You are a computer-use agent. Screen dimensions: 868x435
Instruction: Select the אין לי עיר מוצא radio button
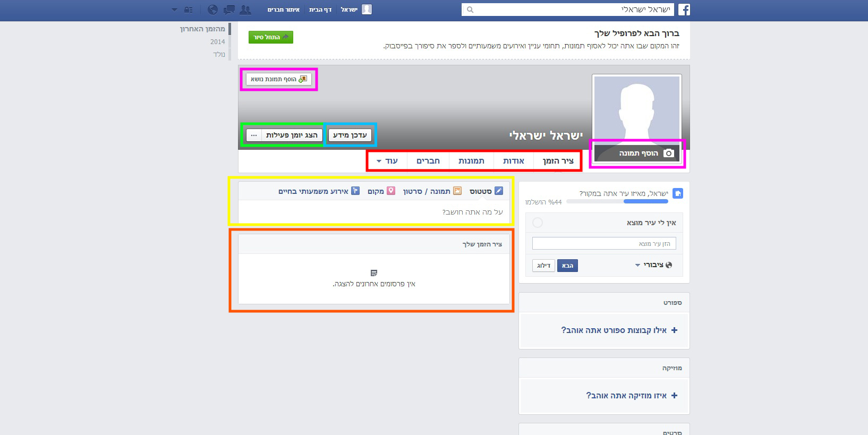(x=538, y=223)
